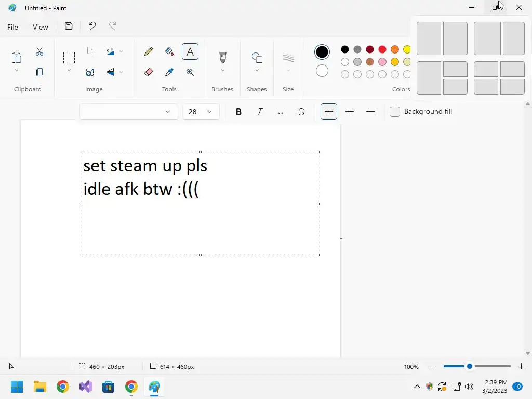The height and width of the screenshot is (399, 532).
Task: Click the vertical scrollbar down arrow
Action: (528, 353)
